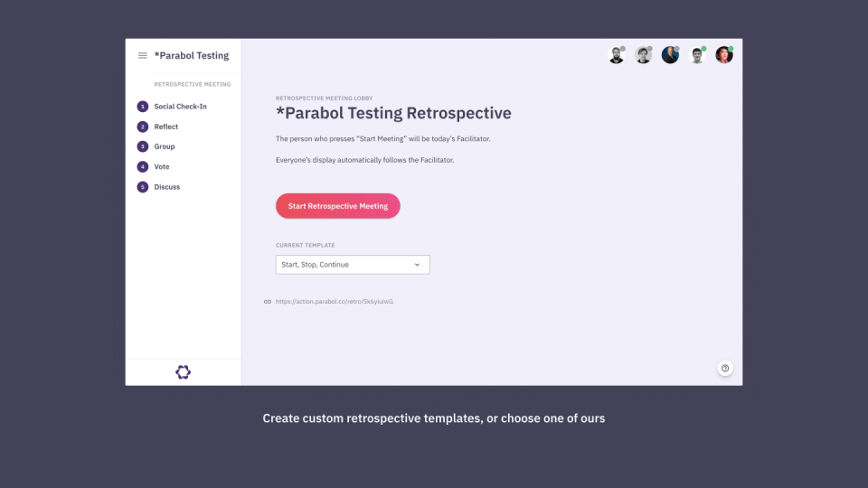868x488 pixels.
Task: Open the Start, Stop, Continue template dropdown
Action: pos(352,265)
